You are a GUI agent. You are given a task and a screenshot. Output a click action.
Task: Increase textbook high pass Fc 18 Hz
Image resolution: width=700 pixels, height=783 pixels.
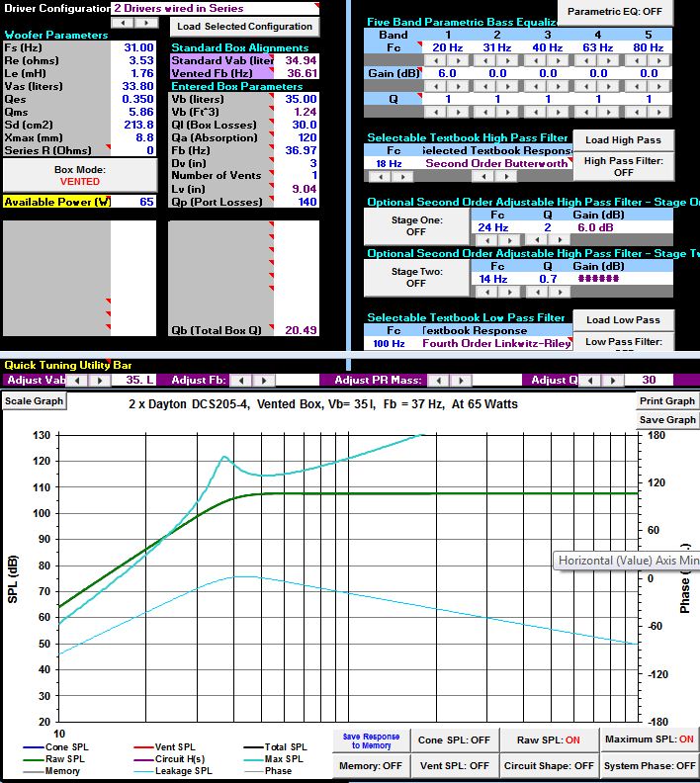tap(403, 176)
